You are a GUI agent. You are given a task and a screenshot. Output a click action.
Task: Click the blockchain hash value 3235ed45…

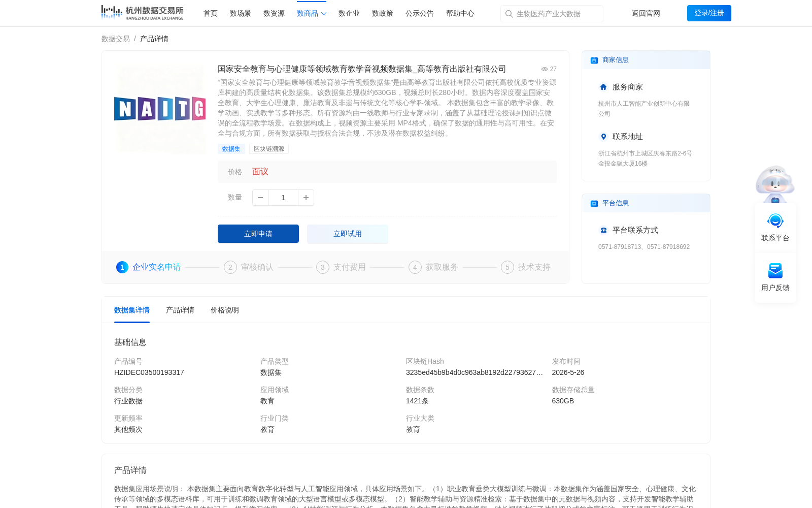[x=475, y=372]
